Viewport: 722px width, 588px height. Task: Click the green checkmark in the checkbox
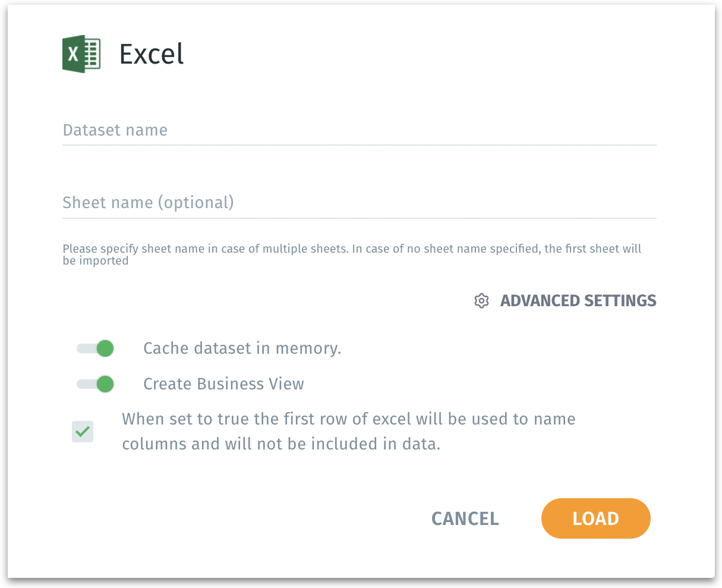tap(83, 431)
